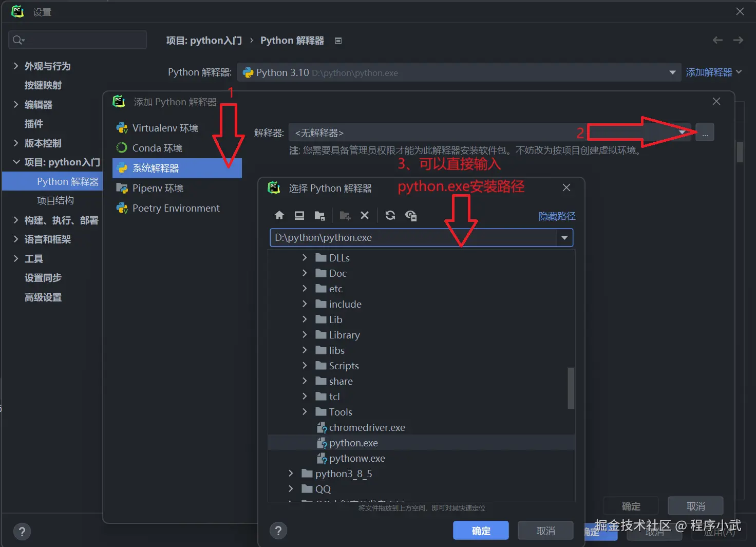Open 按键映射 settings page
Screen dimensions: 756x547
(x=43, y=85)
